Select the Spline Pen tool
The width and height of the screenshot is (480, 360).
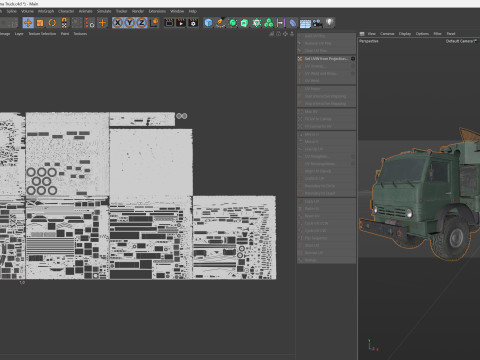tap(220, 23)
